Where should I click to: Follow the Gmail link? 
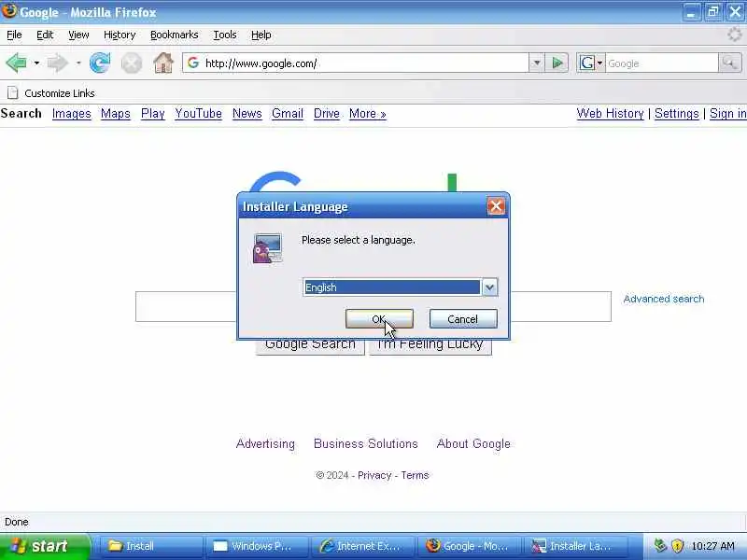pyautogui.click(x=288, y=114)
